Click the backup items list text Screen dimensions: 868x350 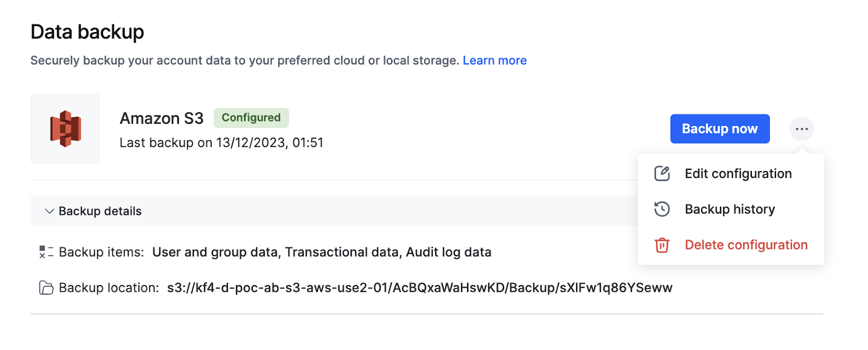point(322,252)
